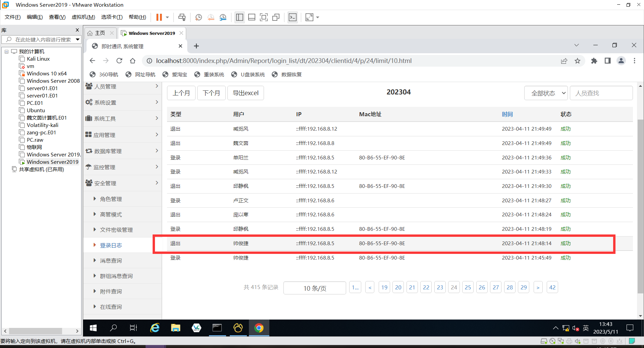
Task: Expand the 数据库管理 sidebar menu
Action: tap(122, 151)
